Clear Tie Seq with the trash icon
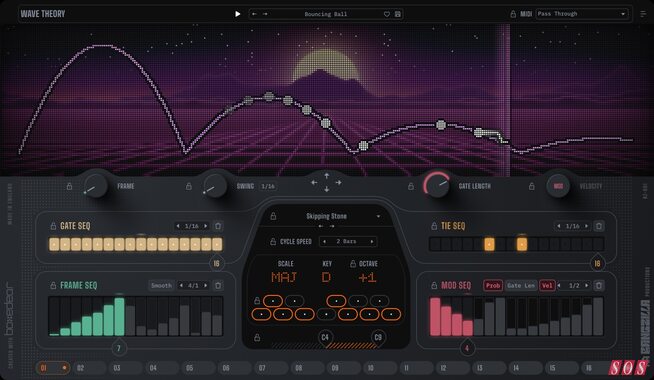The height and width of the screenshot is (380, 654). click(x=599, y=226)
